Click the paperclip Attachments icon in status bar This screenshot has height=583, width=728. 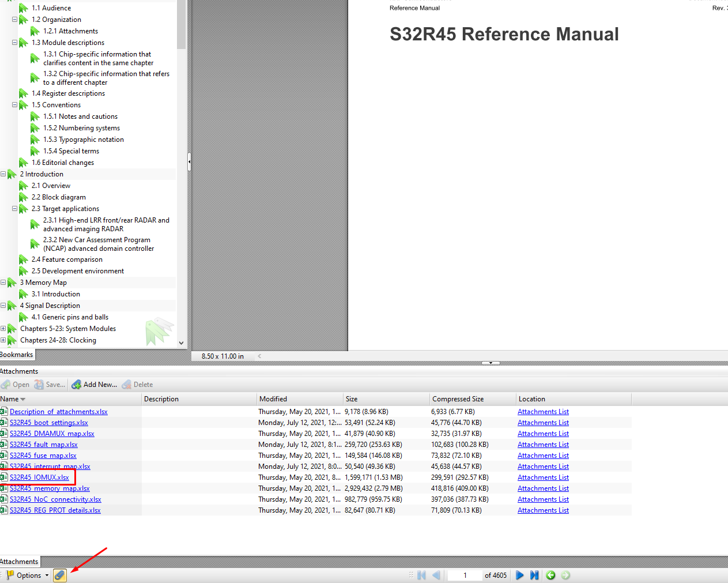[59, 575]
